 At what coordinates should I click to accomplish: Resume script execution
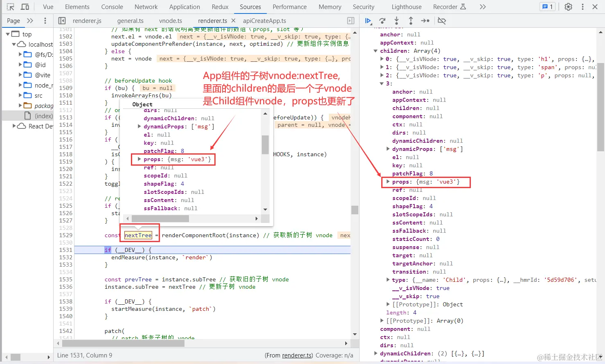click(368, 21)
